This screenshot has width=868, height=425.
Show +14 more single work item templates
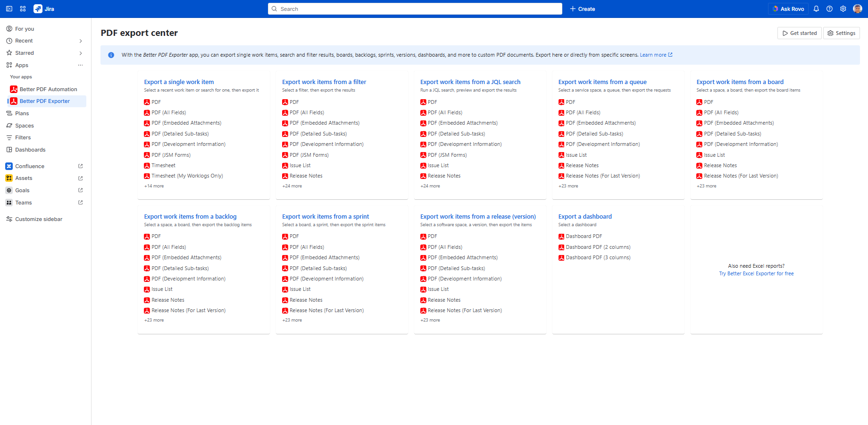[x=154, y=186]
